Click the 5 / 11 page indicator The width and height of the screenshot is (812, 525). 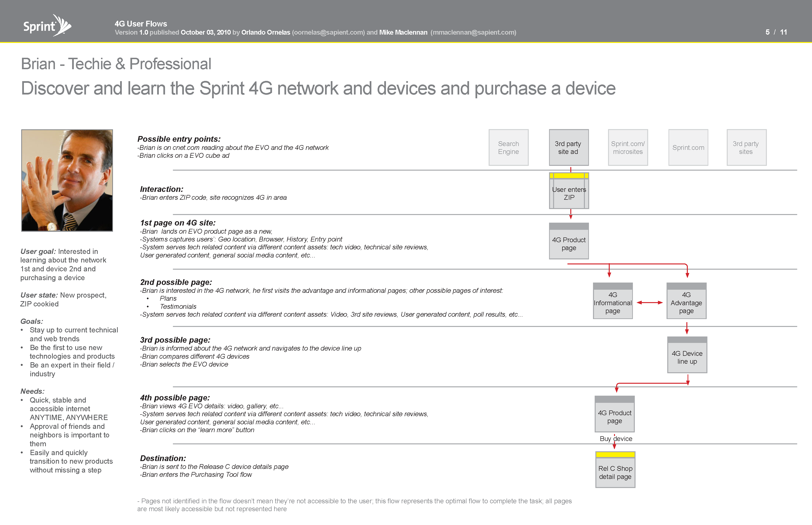tap(776, 32)
